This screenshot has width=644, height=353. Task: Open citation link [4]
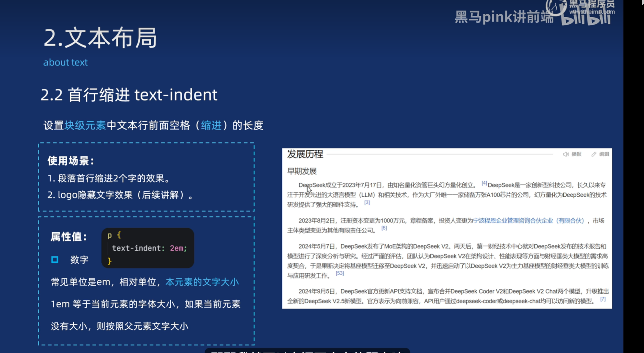484,183
